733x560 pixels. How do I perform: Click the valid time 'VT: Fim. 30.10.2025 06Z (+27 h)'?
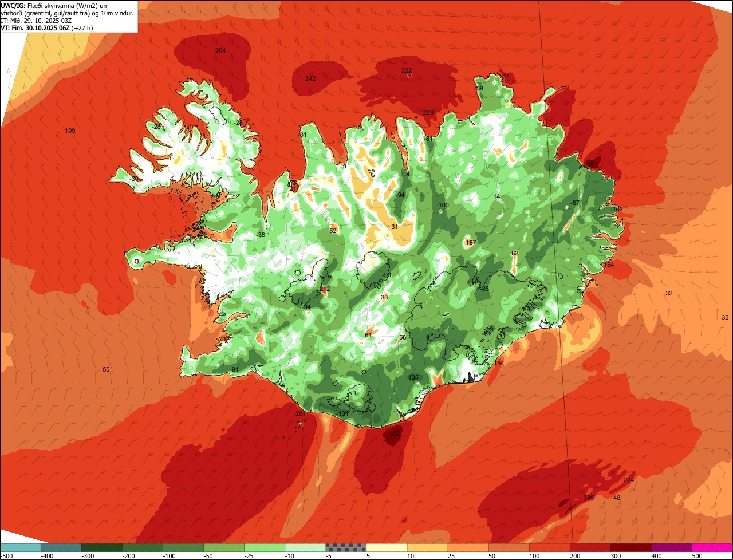tap(47, 27)
